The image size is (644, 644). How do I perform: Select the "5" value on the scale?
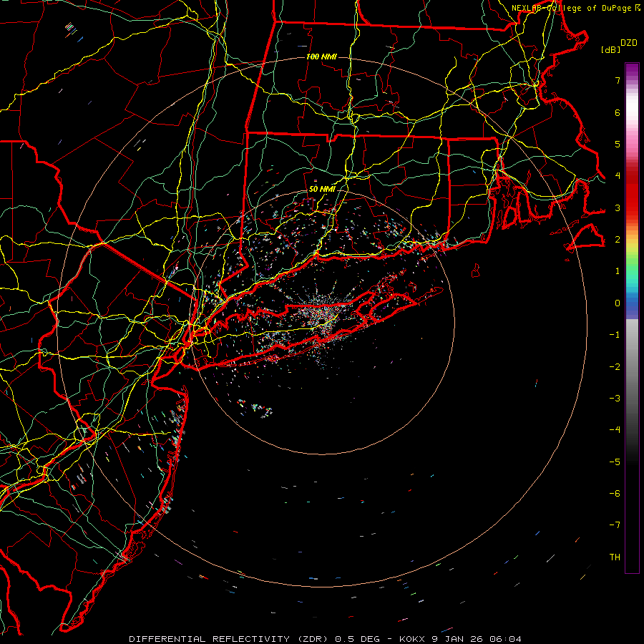618,144
